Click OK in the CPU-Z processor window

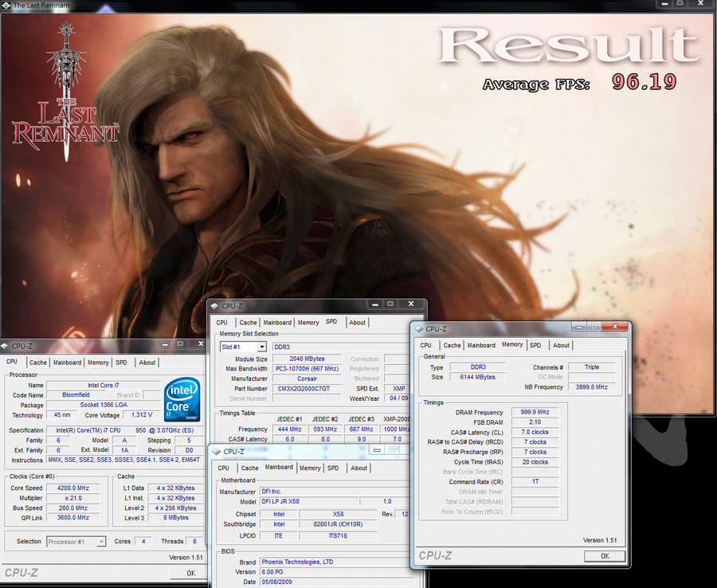coord(190,573)
